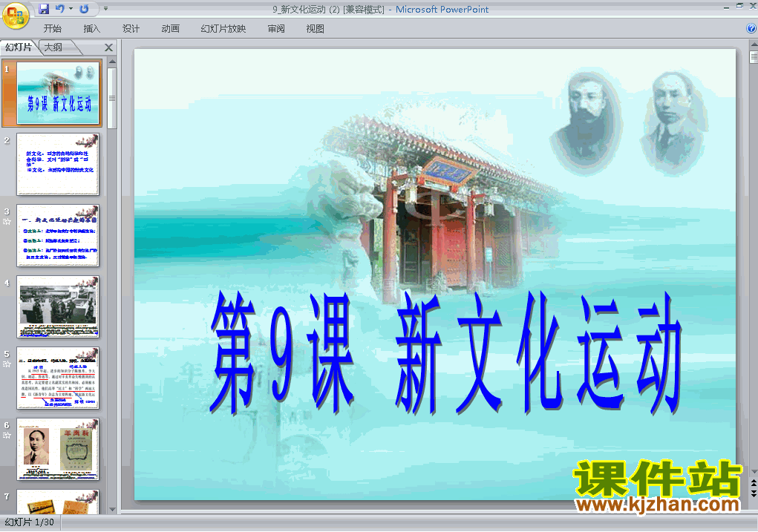The image size is (758, 532).
Task: Undo the last action
Action: pyautogui.click(x=60, y=9)
